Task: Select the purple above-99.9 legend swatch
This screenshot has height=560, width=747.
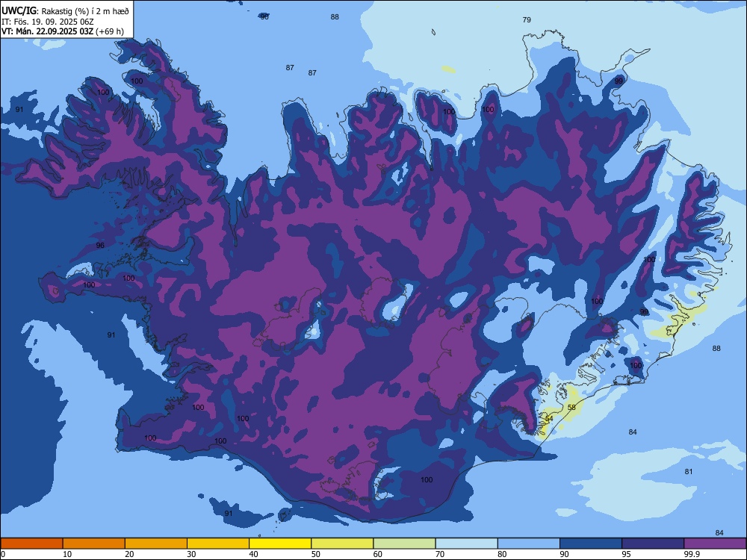Action: coord(715,544)
